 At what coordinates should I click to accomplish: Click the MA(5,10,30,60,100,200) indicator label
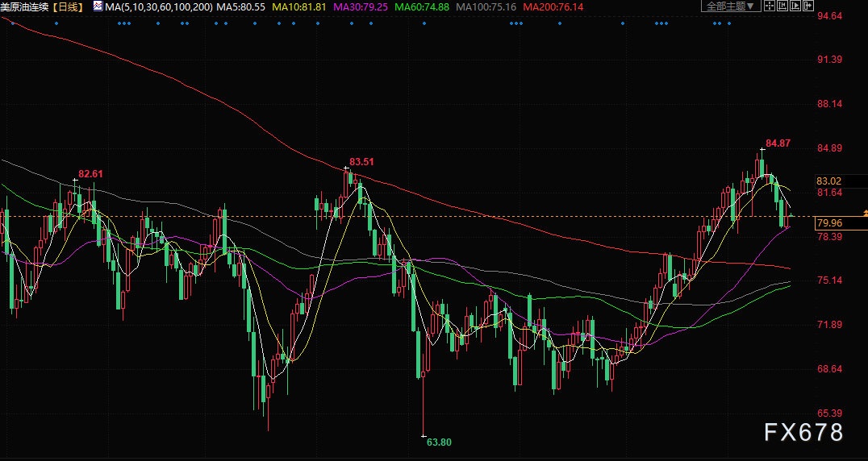coord(159,7)
